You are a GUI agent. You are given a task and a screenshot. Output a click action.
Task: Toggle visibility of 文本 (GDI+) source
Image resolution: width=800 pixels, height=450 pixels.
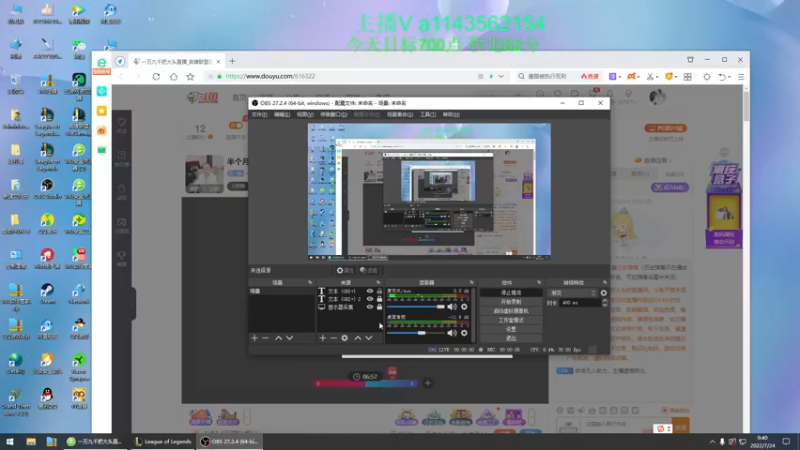click(x=370, y=291)
